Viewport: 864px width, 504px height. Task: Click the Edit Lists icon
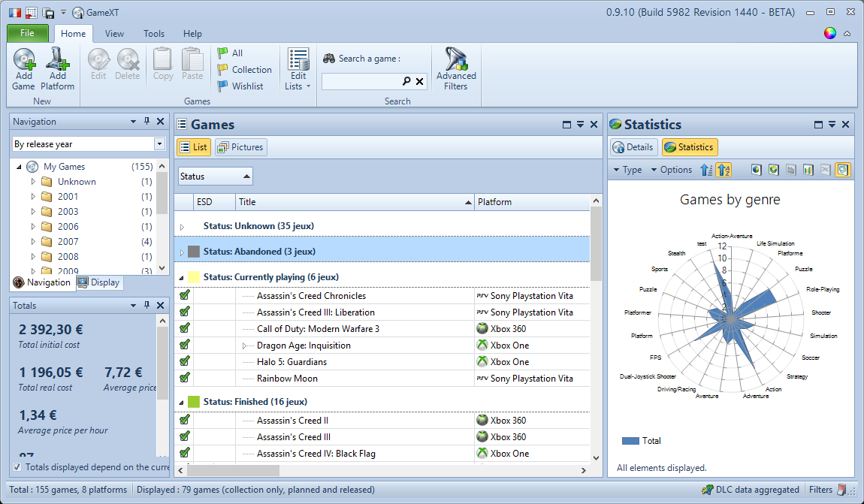coord(298,59)
